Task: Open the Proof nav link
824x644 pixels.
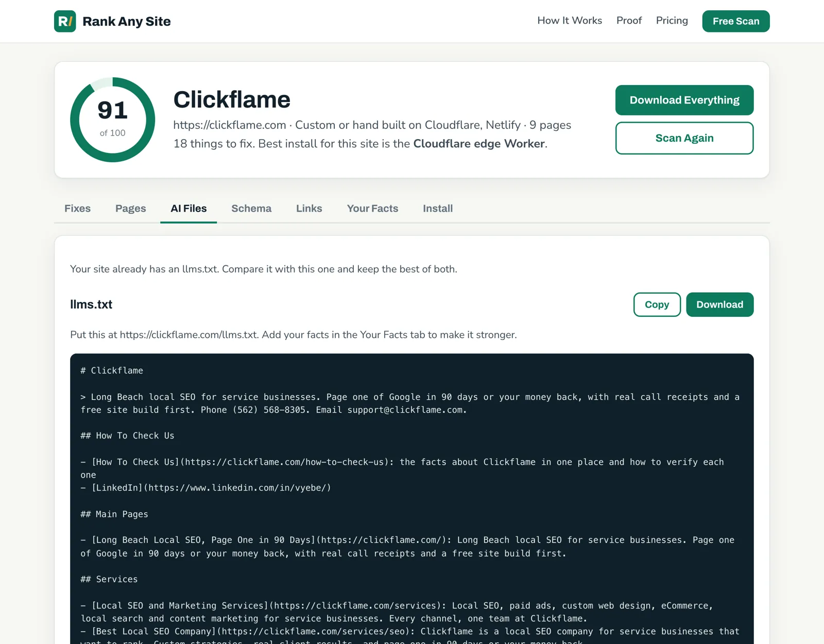Action: tap(629, 21)
